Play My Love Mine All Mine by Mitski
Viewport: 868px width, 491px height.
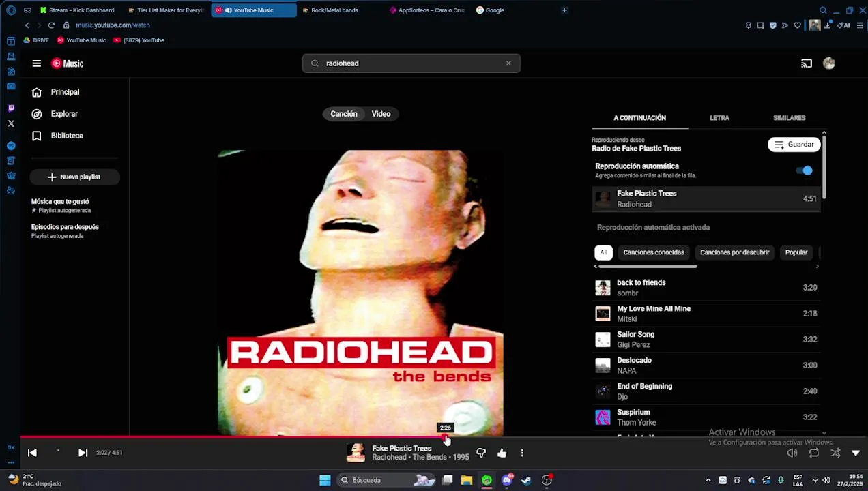coord(706,314)
